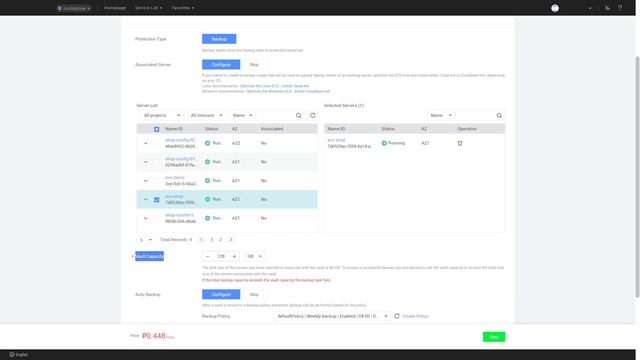Click the highlighted Vault Capacity label
This screenshot has width=640, height=360.
[x=149, y=256]
